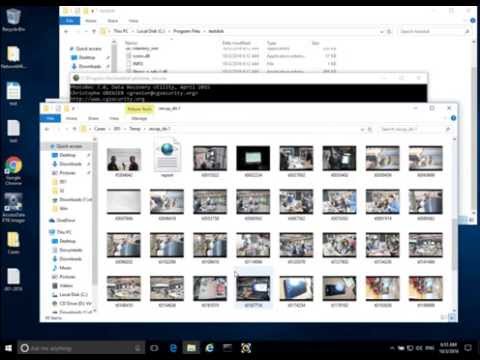Open the Cases folder on the desktop
480x360 pixels.
13,242
